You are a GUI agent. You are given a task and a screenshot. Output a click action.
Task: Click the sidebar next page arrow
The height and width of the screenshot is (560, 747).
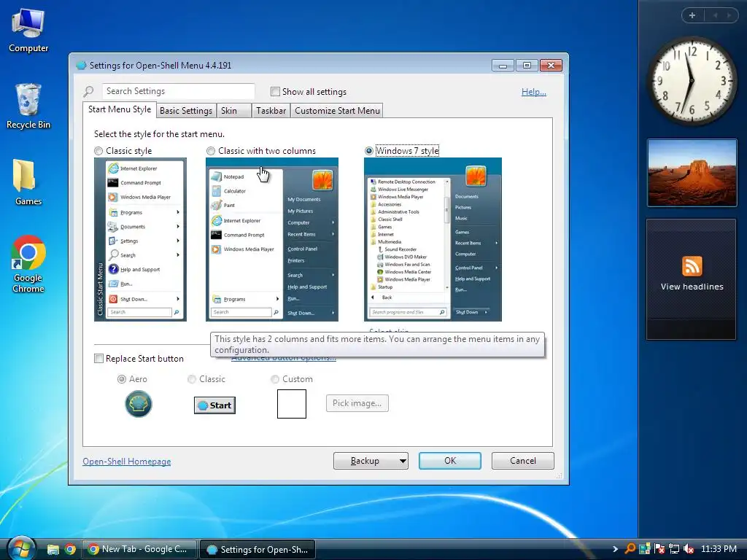coord(729,15)
